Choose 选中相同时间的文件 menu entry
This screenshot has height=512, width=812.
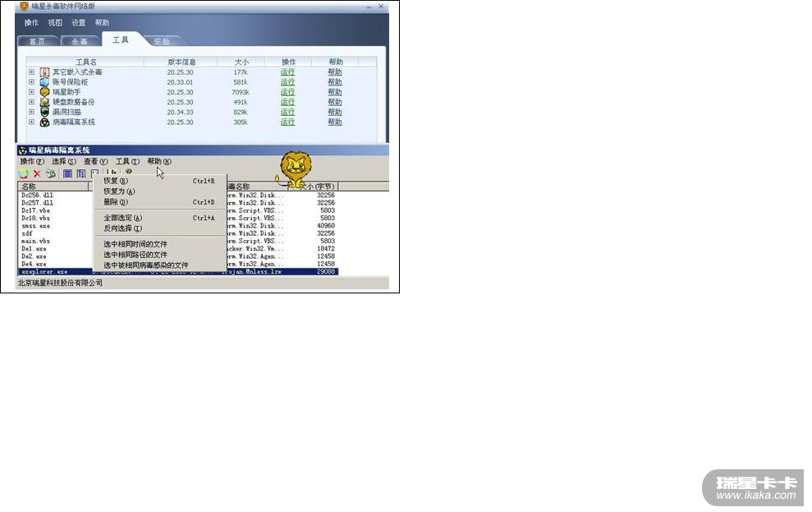pos(159,244)
